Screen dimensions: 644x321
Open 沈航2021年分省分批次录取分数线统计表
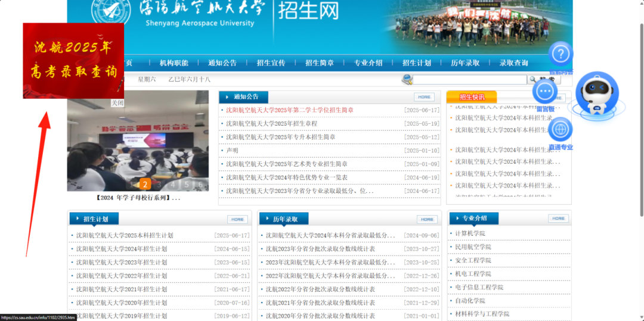(x=320, y=303)
